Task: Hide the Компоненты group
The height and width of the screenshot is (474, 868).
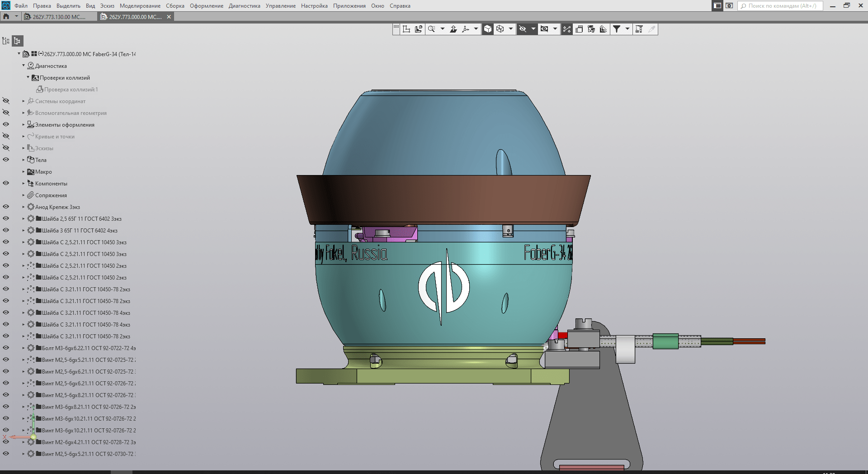Action: [x=6, y=183]
